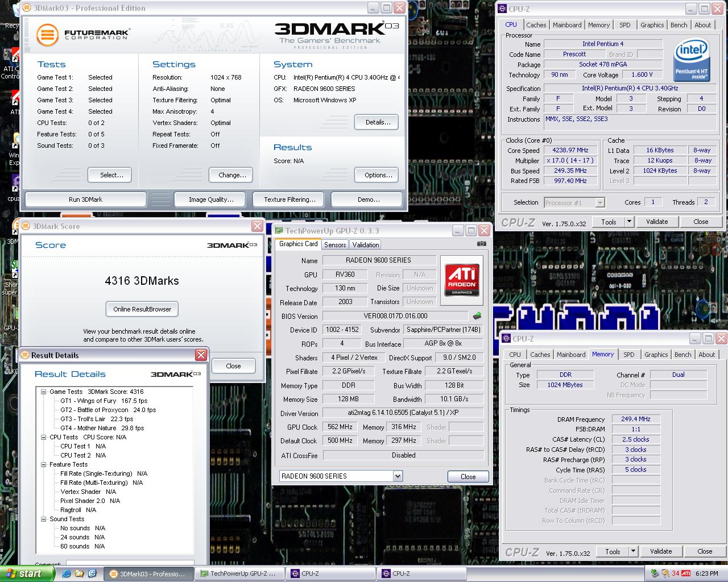Open Internet Explorer from quick launch

click(x=67, y=573)
